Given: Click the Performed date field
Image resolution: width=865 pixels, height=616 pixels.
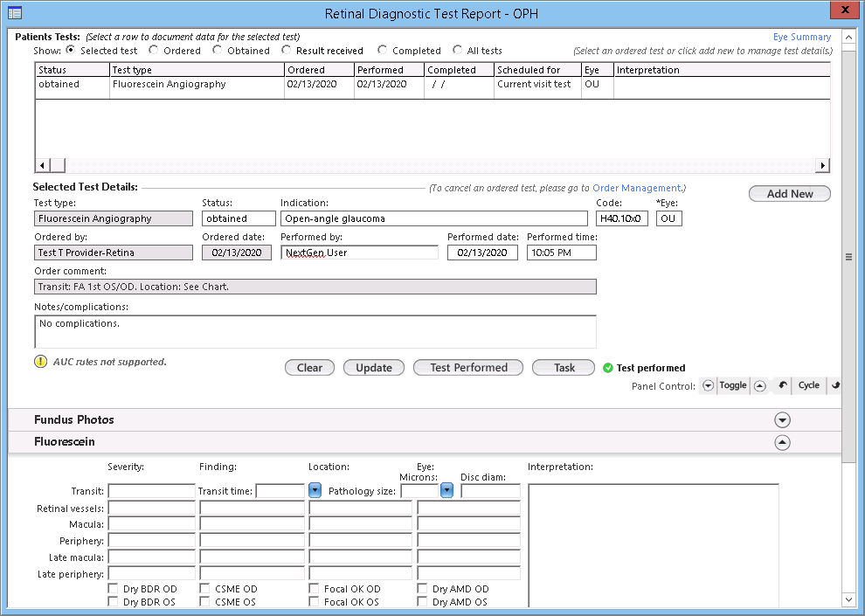Looking at the screenshot, I should 482,253.
